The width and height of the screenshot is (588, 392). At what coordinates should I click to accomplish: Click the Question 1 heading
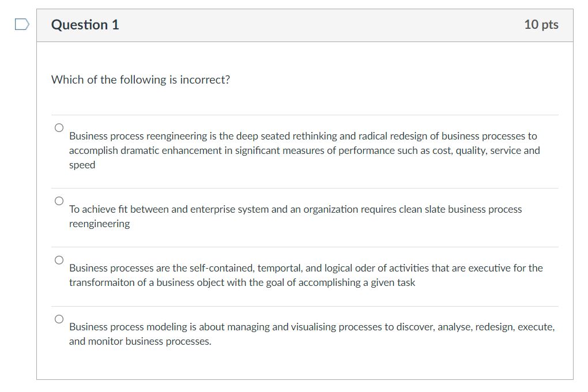[85, 25]
